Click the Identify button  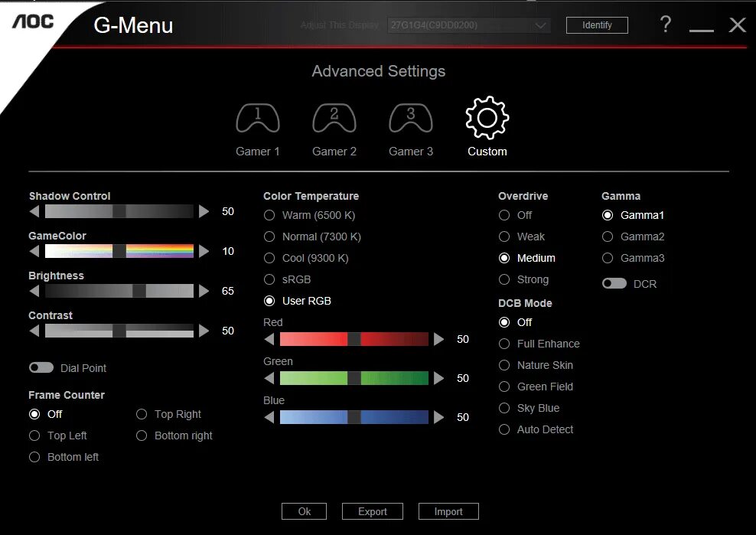point(597,25)
